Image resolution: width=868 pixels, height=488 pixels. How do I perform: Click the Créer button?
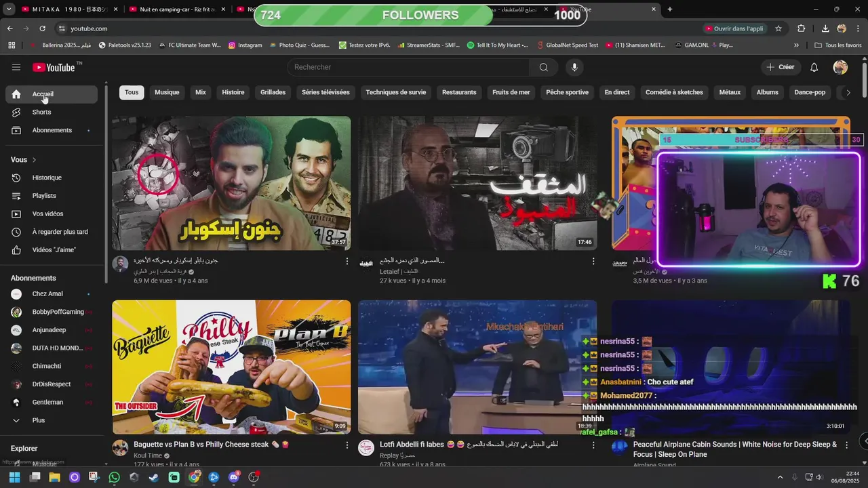[x=781, y=67]
